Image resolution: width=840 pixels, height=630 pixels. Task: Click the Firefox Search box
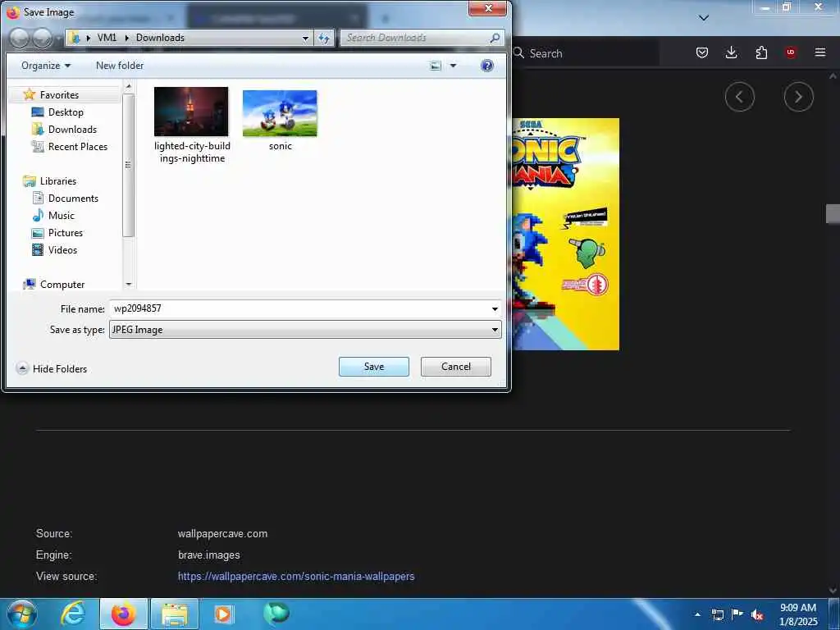tap(584, 53)
